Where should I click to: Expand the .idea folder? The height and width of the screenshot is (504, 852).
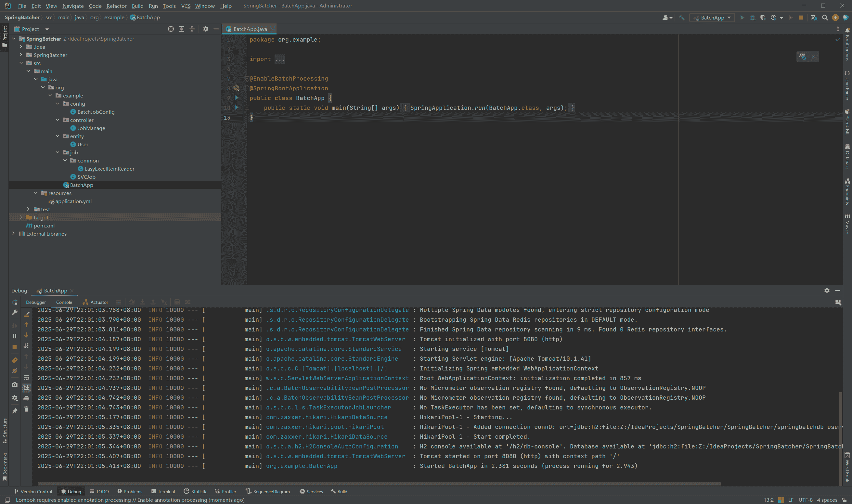tap(21, 47)
